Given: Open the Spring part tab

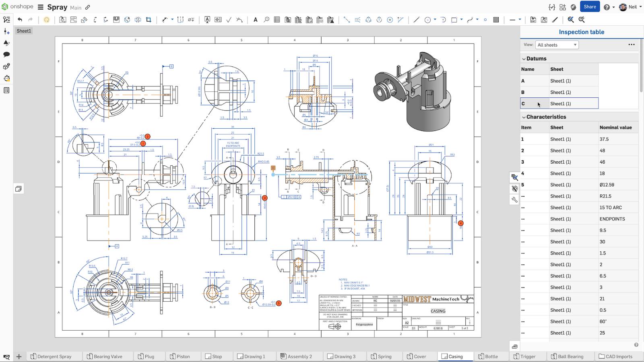Looking at the screenshot, I should tap(384, 356).
